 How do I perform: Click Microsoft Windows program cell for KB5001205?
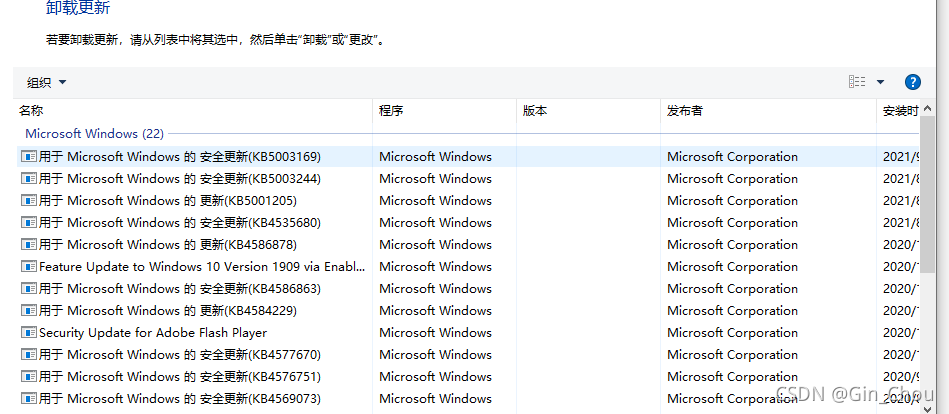435,200
